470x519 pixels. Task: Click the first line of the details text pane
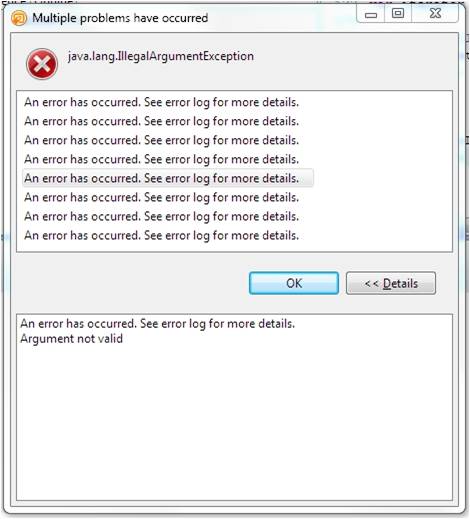click(x=158, y=323)
